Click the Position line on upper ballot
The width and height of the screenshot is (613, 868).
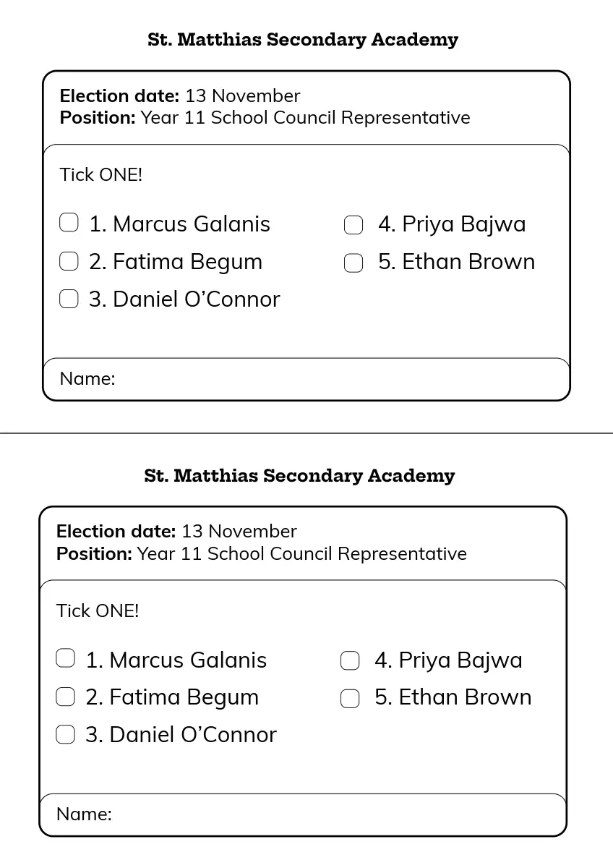tap(265, 117)
